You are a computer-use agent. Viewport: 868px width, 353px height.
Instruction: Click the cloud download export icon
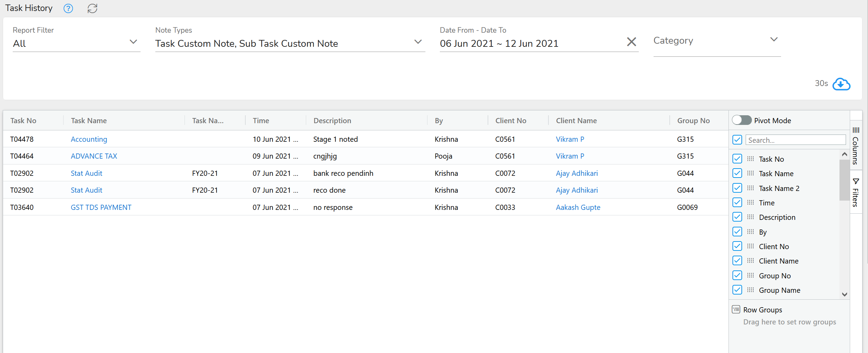[x=842, y=84]
